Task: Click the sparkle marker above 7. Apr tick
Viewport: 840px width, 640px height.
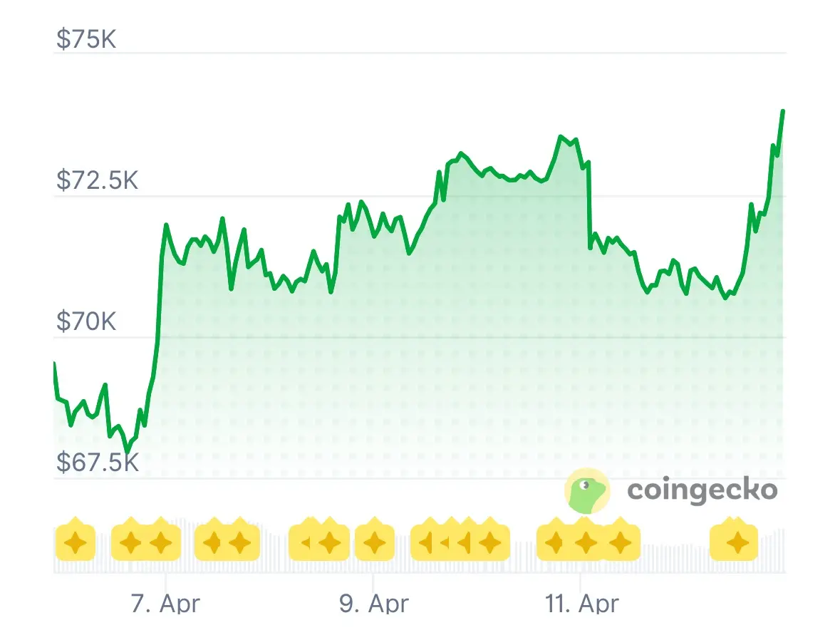Action: [x=160, y=544]
